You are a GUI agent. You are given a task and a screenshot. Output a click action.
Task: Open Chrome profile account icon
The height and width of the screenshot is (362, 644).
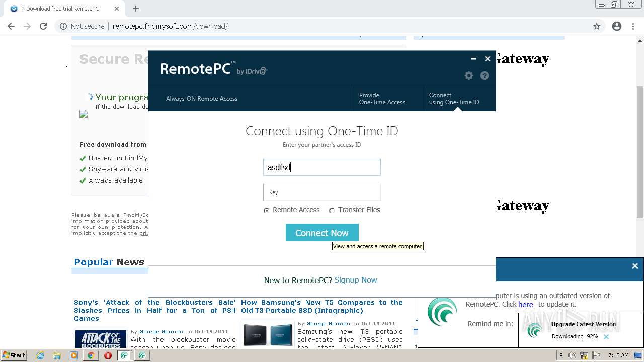tap(617, 26)
